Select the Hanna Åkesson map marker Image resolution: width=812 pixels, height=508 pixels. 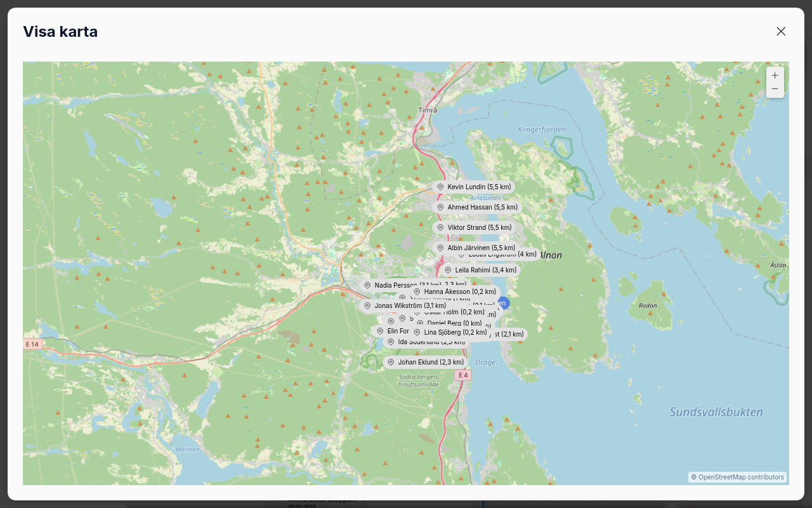[x=454, y=291]
